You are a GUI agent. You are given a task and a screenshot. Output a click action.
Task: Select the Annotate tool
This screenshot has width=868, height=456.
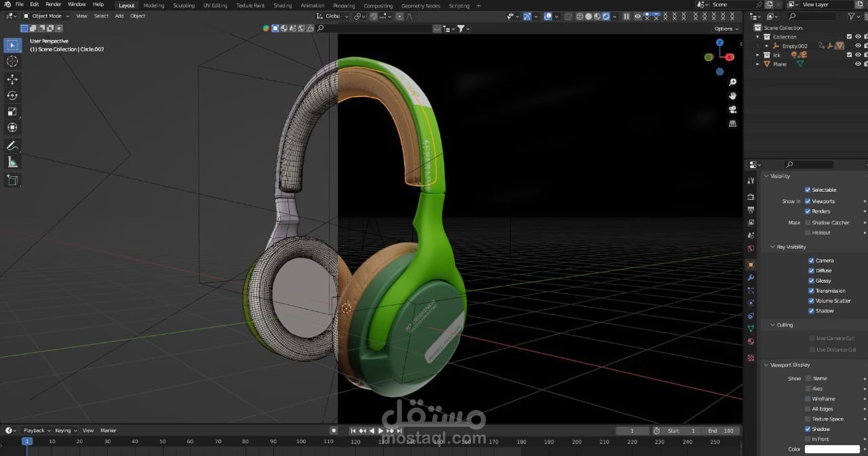pos(12,146)
